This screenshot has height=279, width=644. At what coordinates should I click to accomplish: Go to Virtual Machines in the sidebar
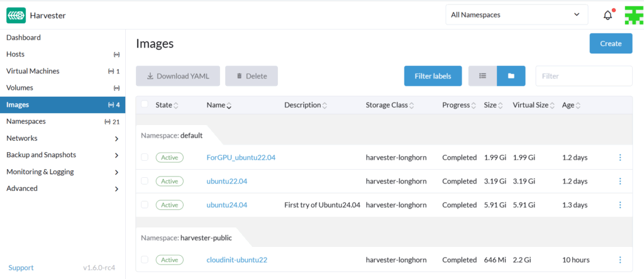tap(33, 71)
